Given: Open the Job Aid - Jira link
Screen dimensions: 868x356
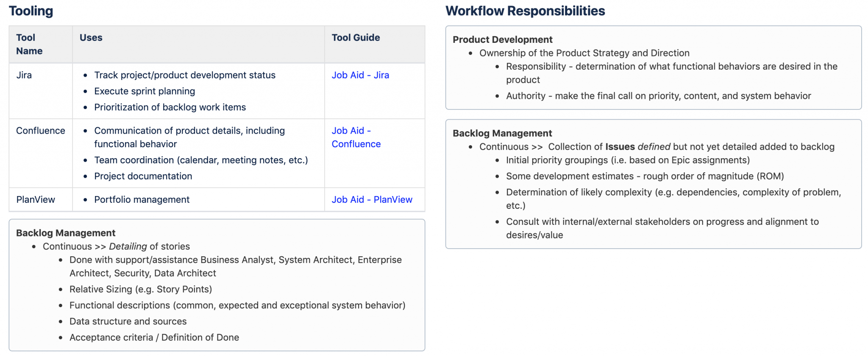Looking at the screenshot, I should pos(360,75).
